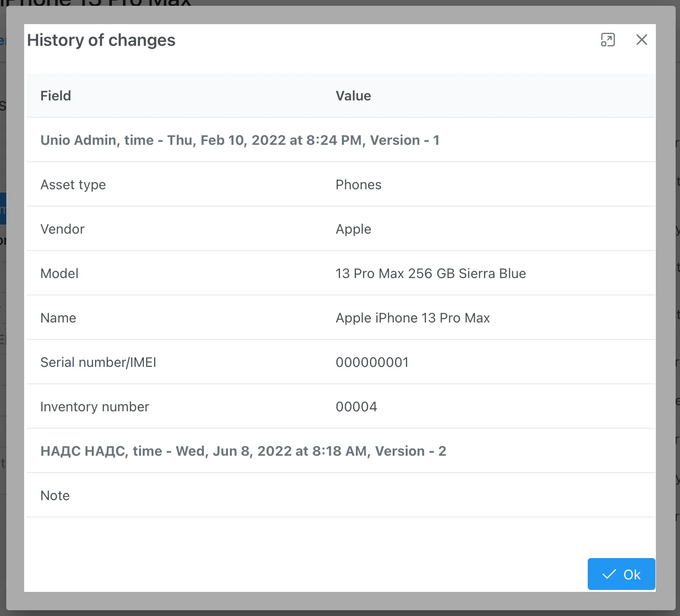Maximize the History of changes dialog
Image resolution: width=680 pixels, height=616 pixels.
click(x=608, y=40)
